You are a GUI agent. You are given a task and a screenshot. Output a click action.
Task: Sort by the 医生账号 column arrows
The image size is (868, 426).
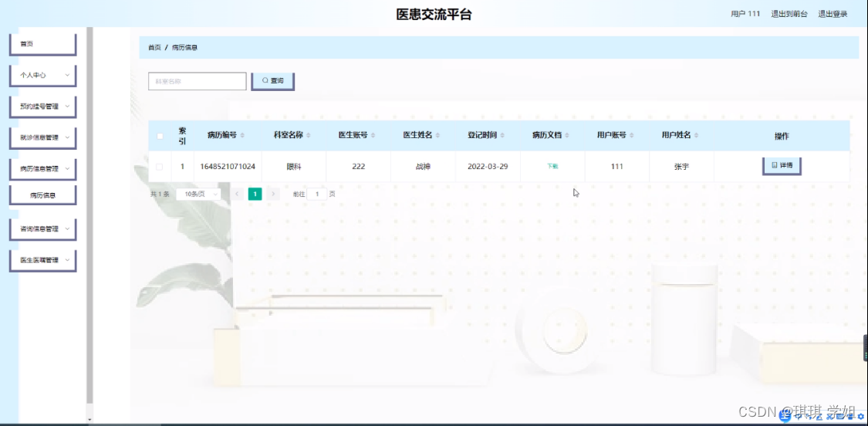pyautogui.click(x=373, y=136)
